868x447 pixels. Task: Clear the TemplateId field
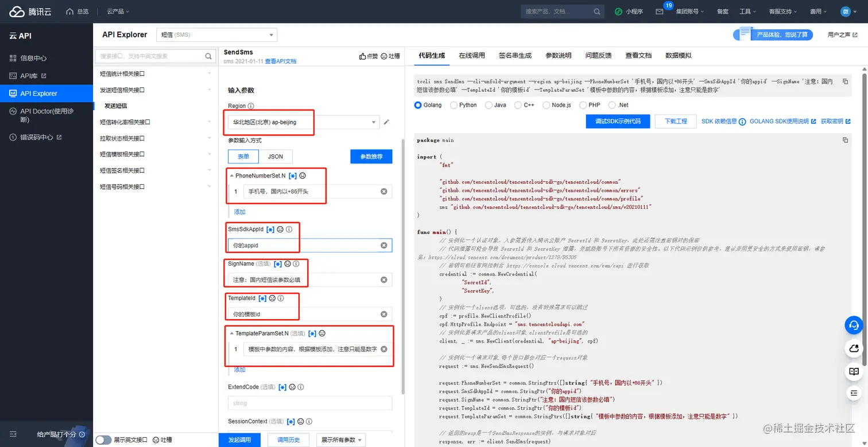[x=384, y=314]
